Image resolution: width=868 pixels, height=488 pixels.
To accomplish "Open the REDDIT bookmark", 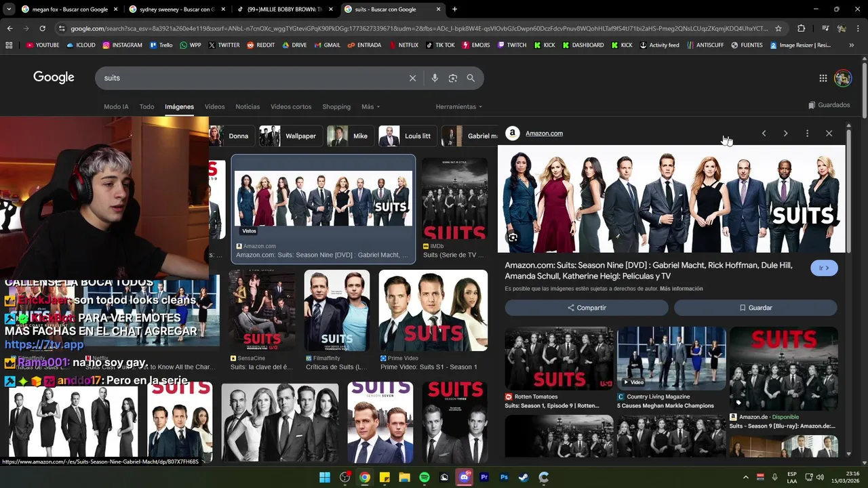I will (261, 45).
